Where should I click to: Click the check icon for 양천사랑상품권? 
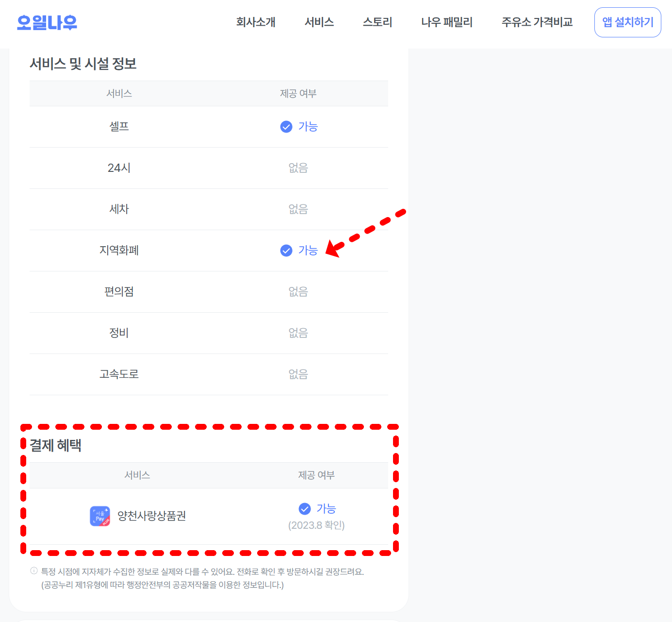tap(305, 509)
